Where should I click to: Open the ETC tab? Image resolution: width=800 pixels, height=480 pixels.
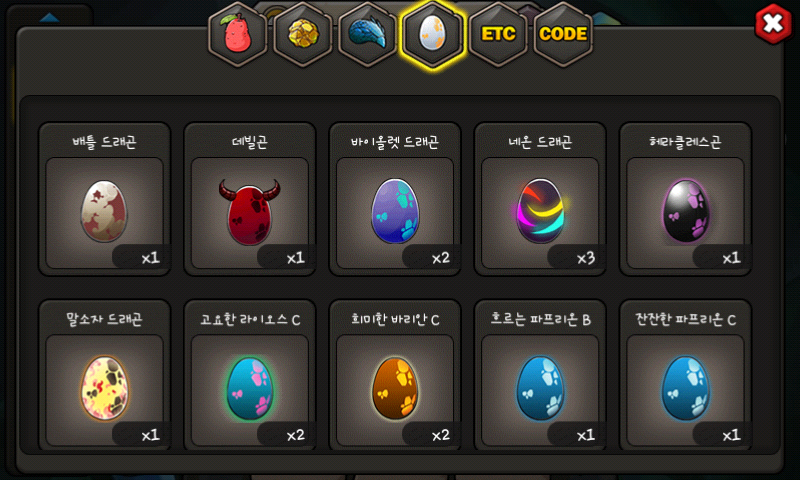click(498, 34)
